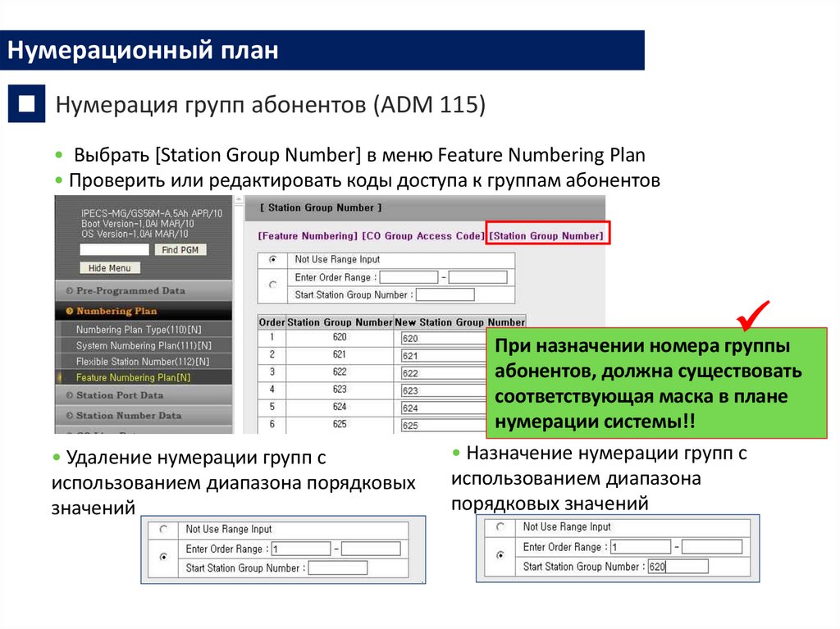
Task: Open System Numbering Plan(111)[N]
Action: 144,345
